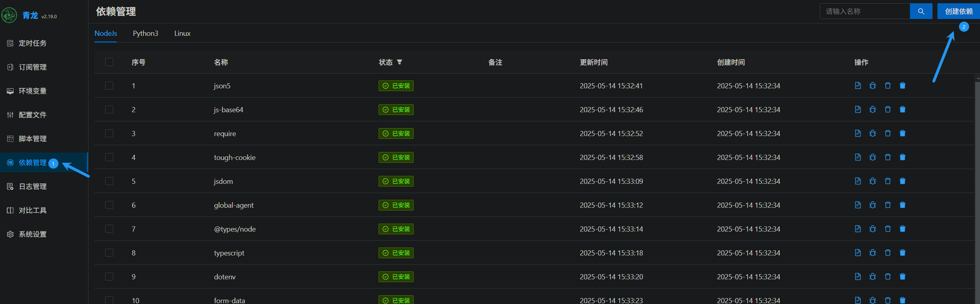Open the log file icon for tough-cookie

858,157
